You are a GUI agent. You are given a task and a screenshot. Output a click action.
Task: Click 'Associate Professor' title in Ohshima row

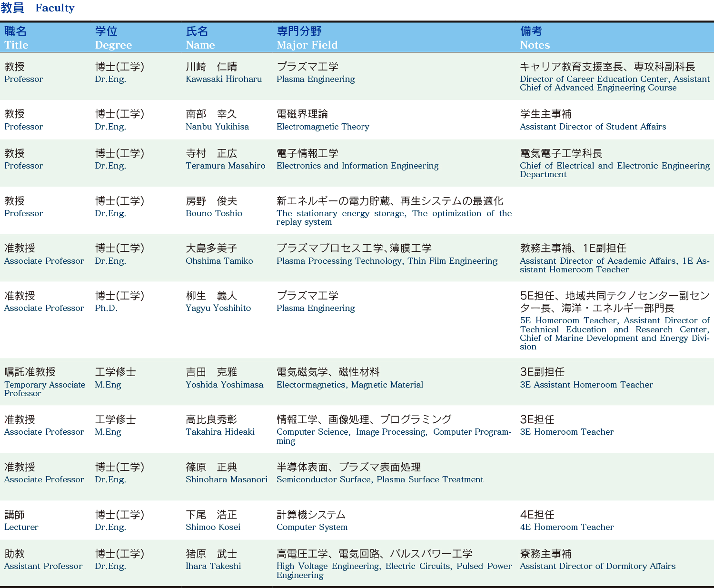click(44, 261)
